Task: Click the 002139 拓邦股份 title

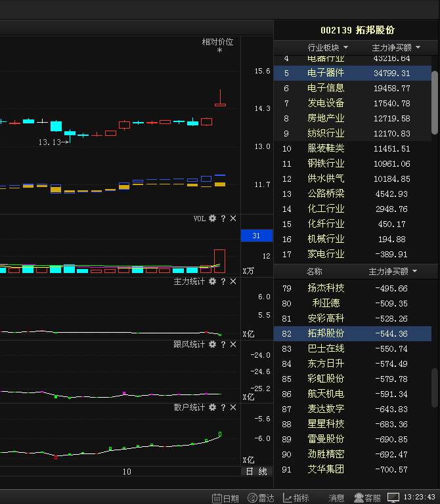Action: [357, 30]
